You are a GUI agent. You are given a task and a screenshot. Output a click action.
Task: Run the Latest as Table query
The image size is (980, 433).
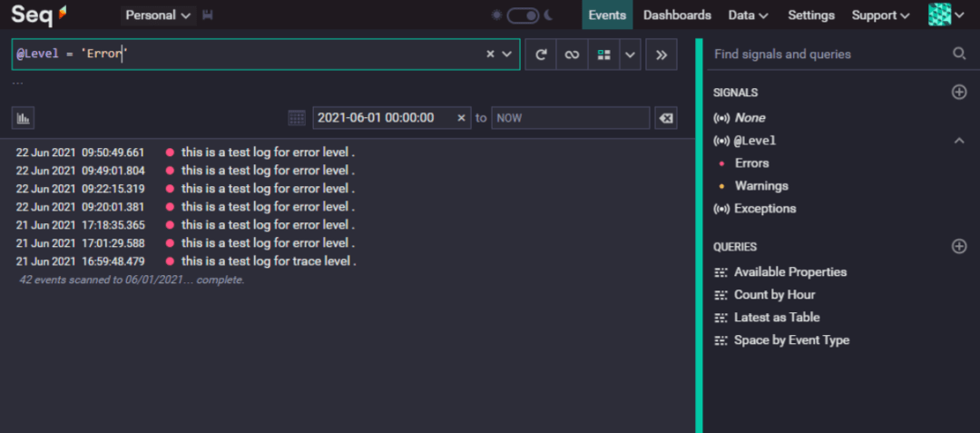pyautogui.click(x=777, y=317)
